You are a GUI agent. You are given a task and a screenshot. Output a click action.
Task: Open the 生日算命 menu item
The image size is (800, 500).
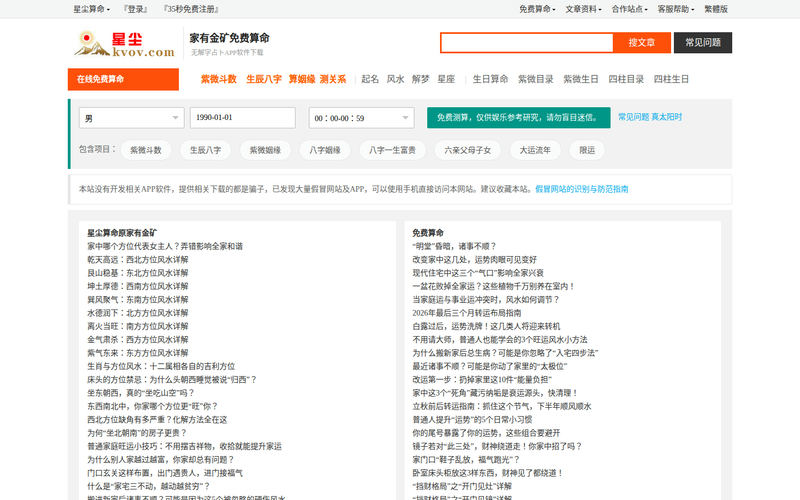[490, 79]
